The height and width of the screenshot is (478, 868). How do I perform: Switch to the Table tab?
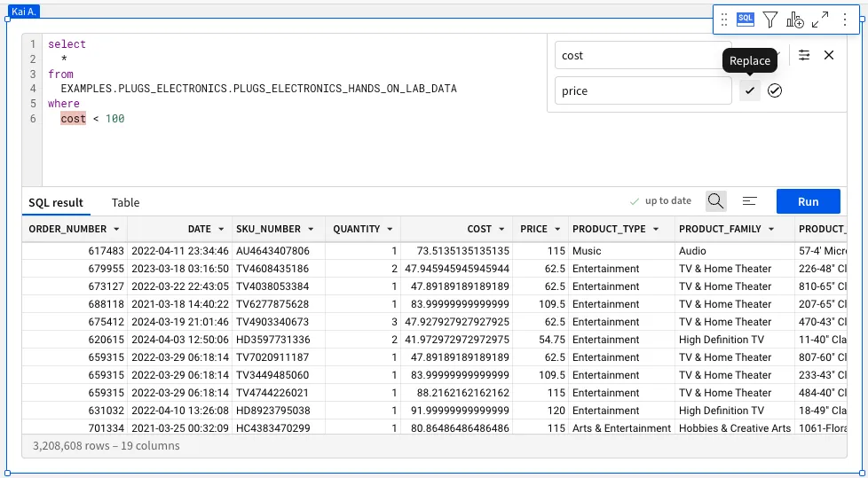[126, 202]
